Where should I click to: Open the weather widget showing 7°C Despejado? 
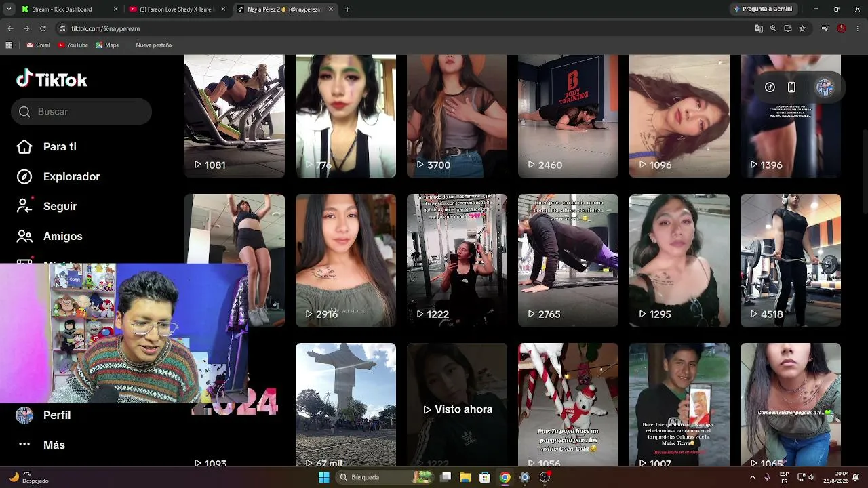(x=28, y=477)
